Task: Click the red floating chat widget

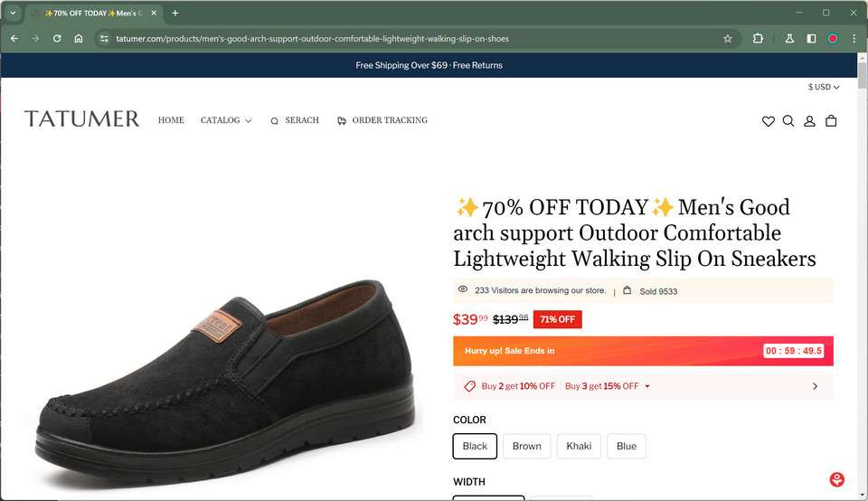Action: [837, 480]
